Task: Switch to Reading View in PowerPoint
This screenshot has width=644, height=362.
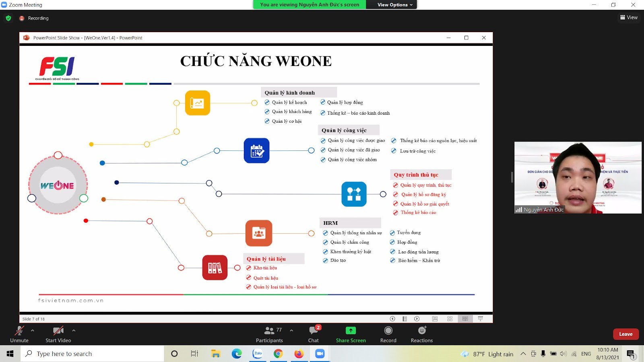Action: pos(465,319)
